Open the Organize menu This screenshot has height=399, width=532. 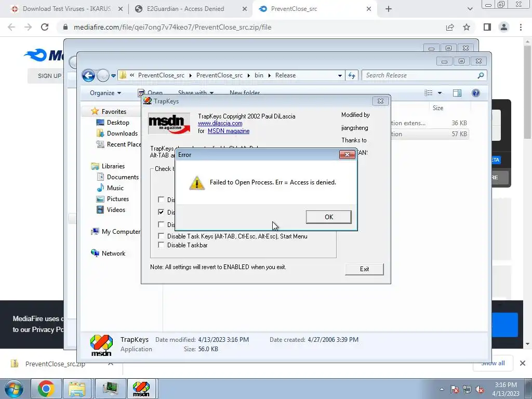[105, 93]
